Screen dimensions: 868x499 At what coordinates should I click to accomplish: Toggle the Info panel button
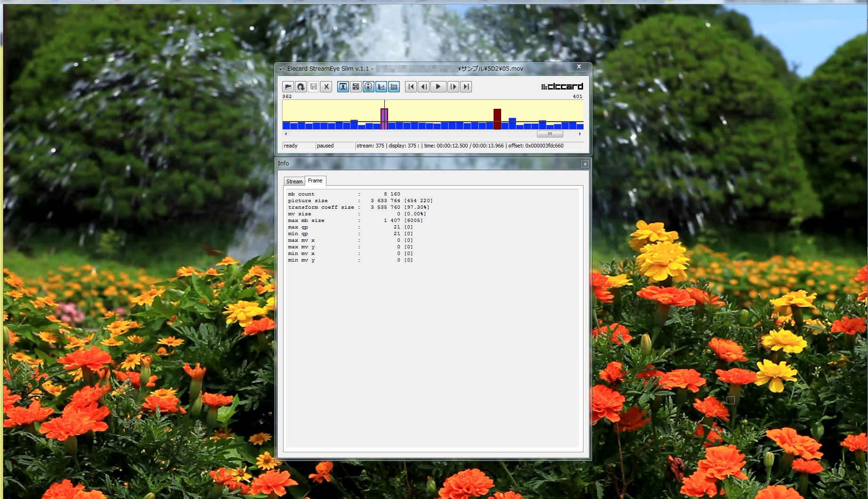pyautogui.click(x=368, y=87)
